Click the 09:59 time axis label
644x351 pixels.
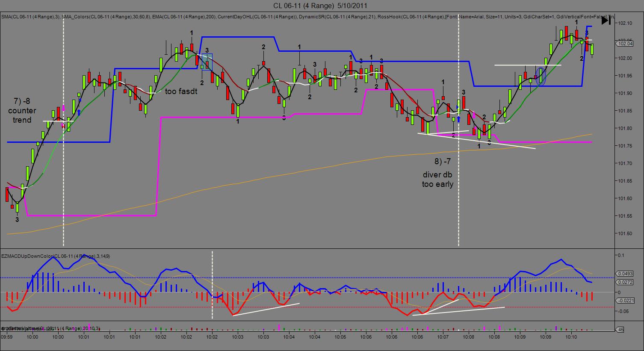(x=7, y=337)
